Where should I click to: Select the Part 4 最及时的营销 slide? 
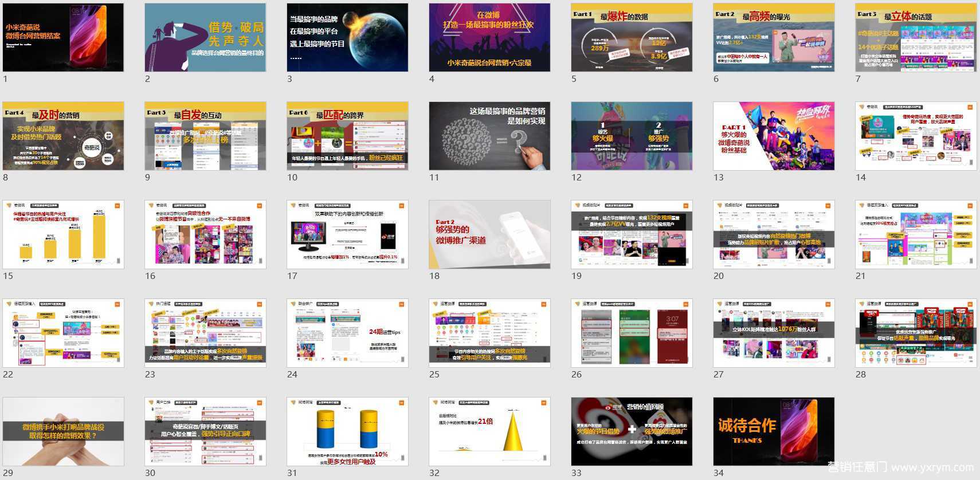[x=63, y=136]
